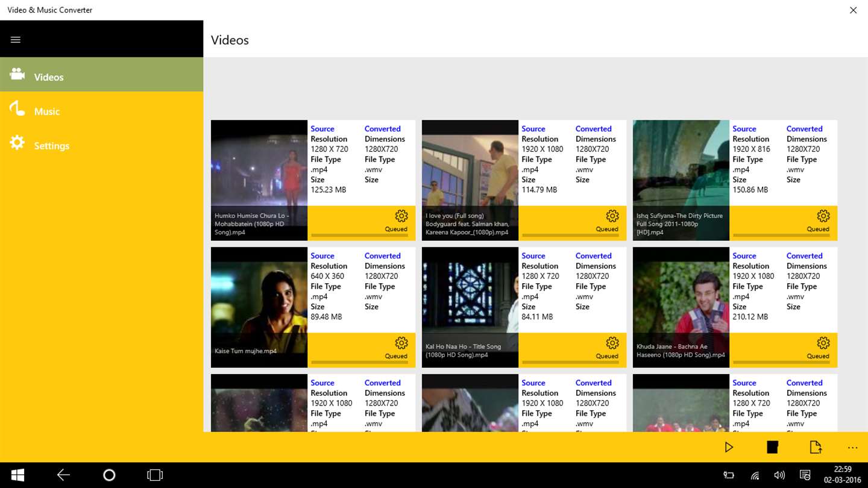Stop conversion with the stop button
The image size is (868, 488).
(772, 447)
